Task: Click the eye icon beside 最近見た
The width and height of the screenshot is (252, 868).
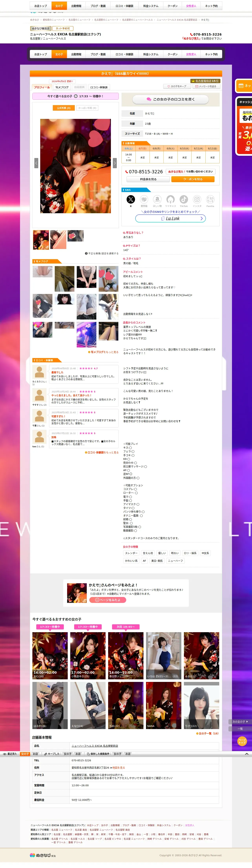Action: pos(5,754)
